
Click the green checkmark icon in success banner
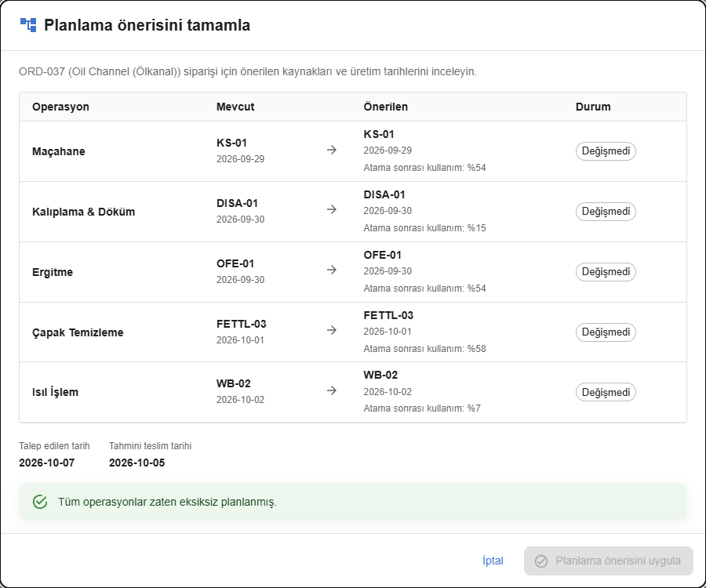click(40, 502)
